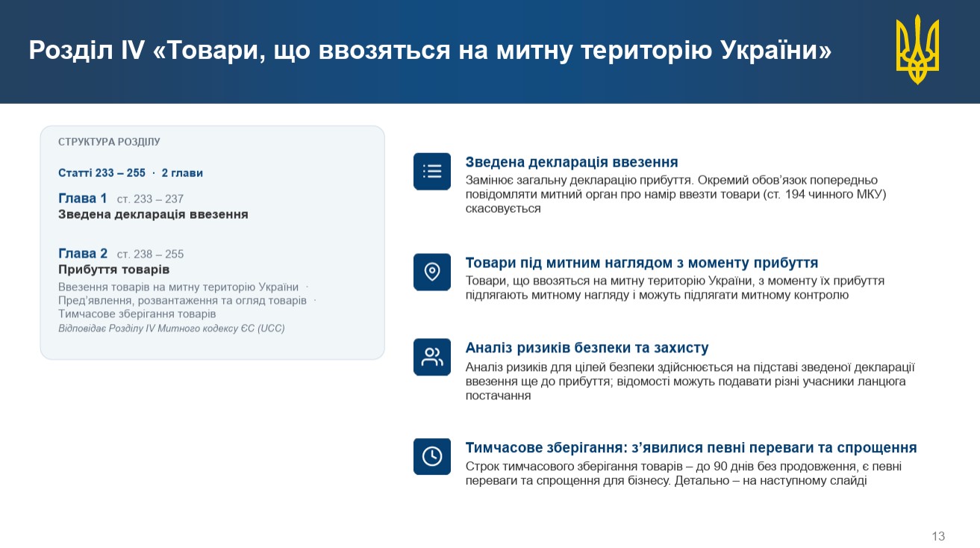The height and width of the screenshot is (548, 980).
Task: Click the slide title Розділ IV
Action: click(x=430, y=51)
